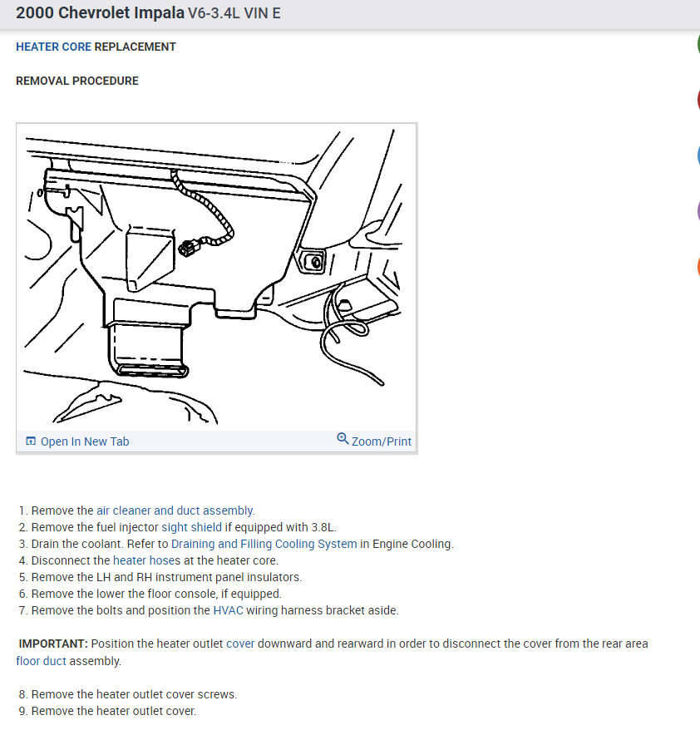Open the 'floor duct' link
700x735 pixels.
tap(41, 661)
